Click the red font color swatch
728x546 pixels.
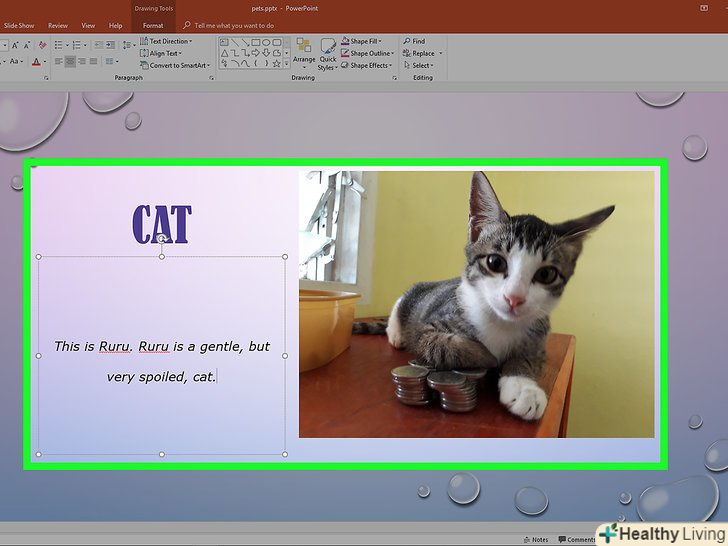pos(37,62)
